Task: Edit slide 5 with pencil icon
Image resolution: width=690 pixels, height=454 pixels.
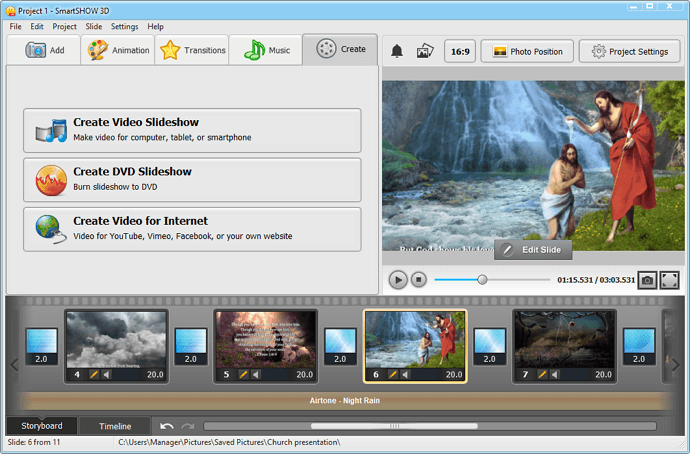Action: [243, 374]
